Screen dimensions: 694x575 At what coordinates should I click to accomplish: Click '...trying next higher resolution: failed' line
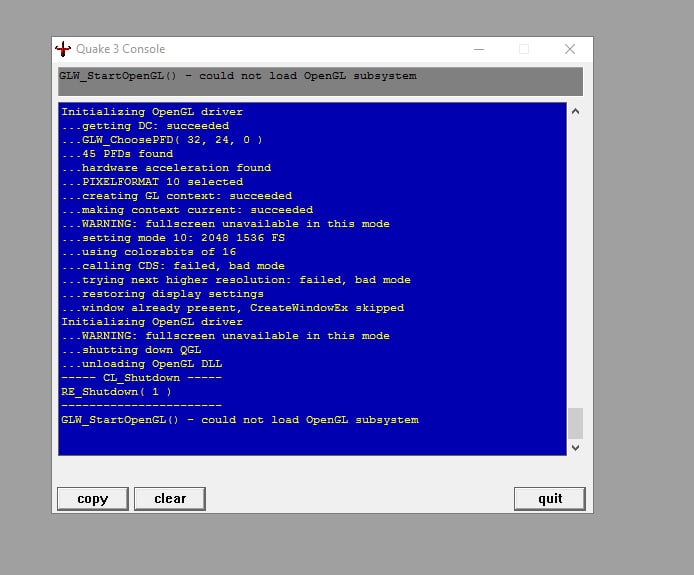236,280
